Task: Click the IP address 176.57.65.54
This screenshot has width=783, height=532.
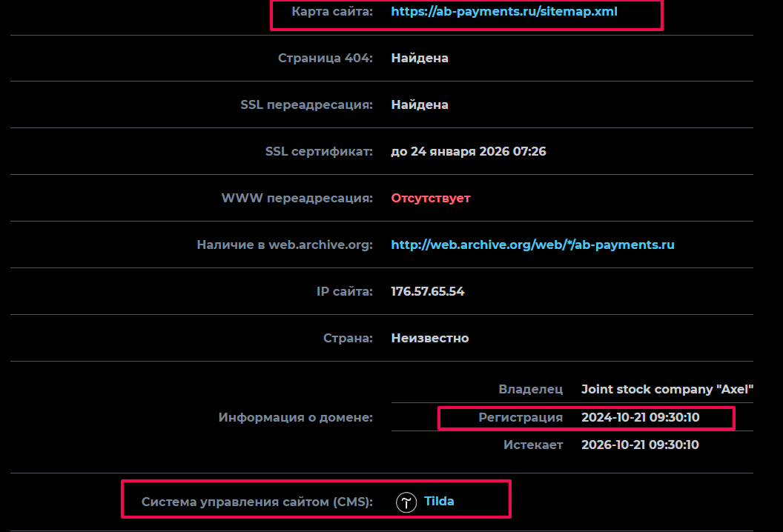Action: (x=428, y=291)
